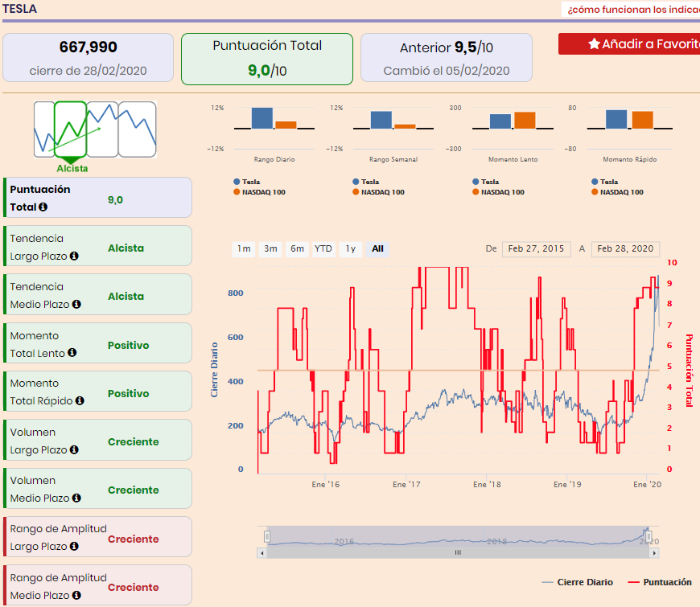Select the fourth declining trend phase thumbnail
Viewport: 700px width, 607px height.
[x=138, y=129]
